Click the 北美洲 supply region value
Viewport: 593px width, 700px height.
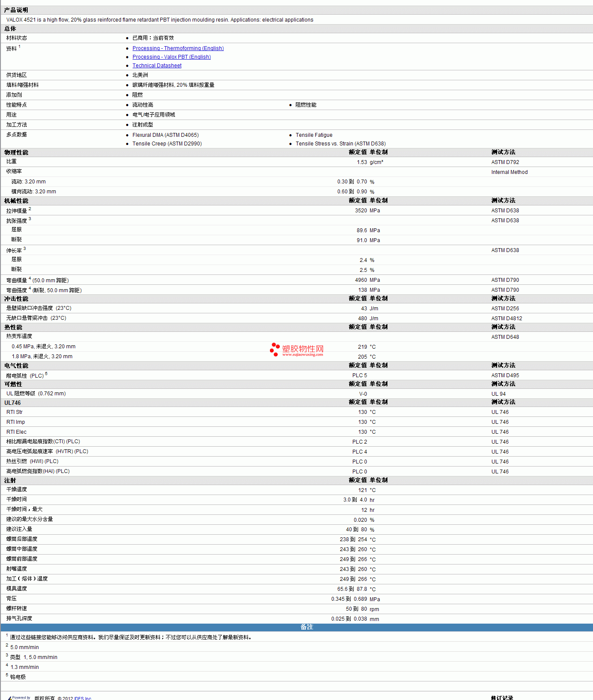pyautogui.click(x=140, y=75)
